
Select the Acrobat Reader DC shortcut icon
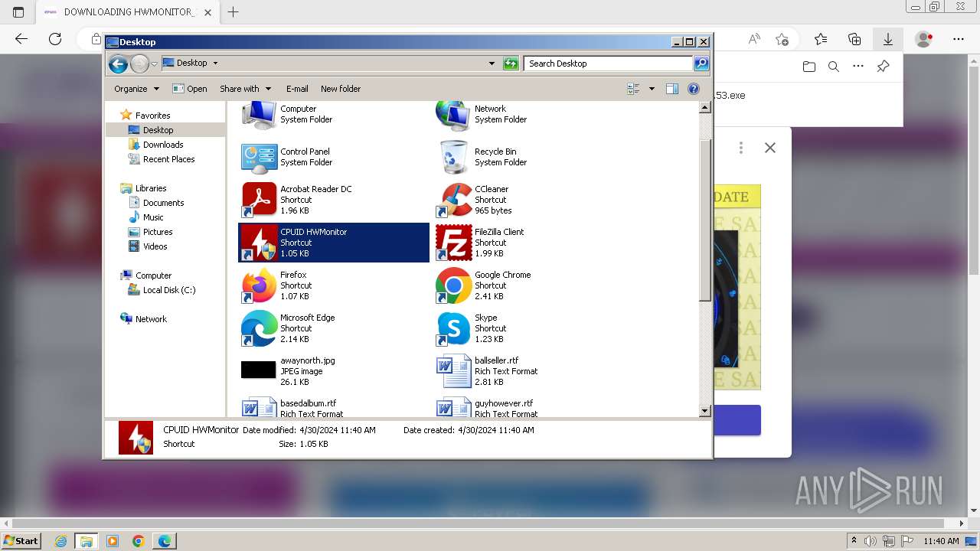tap(259, 200)
